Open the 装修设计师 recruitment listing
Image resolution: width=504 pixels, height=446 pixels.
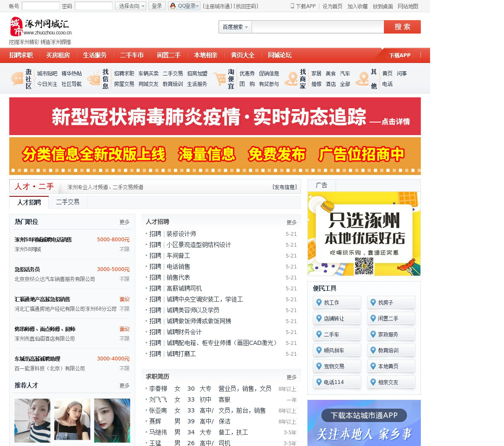[x=181, y=234]
